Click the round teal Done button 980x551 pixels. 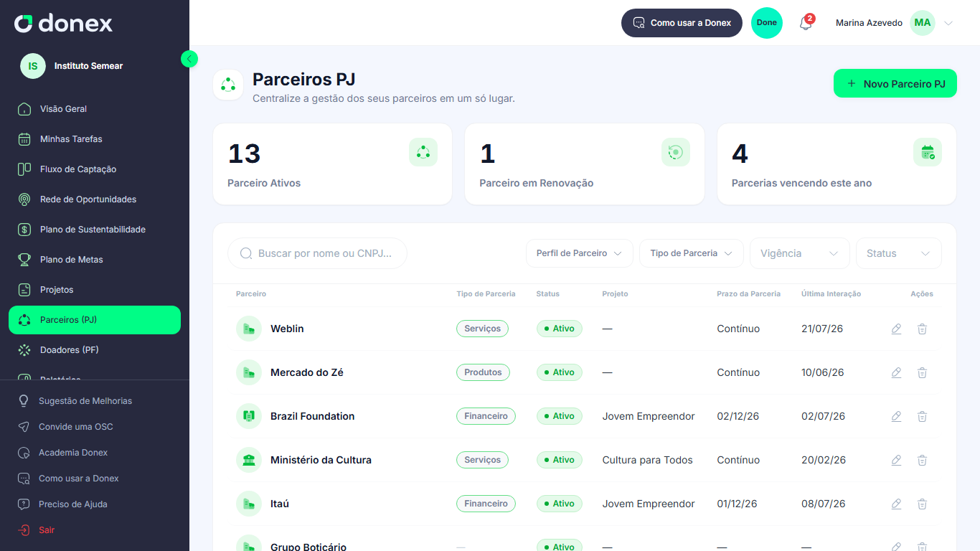click(x=767, y=23)
